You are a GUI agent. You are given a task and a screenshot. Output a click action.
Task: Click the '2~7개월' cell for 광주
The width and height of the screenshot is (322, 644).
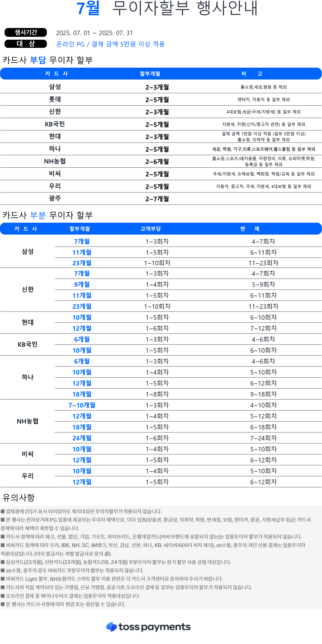[157, 199]
